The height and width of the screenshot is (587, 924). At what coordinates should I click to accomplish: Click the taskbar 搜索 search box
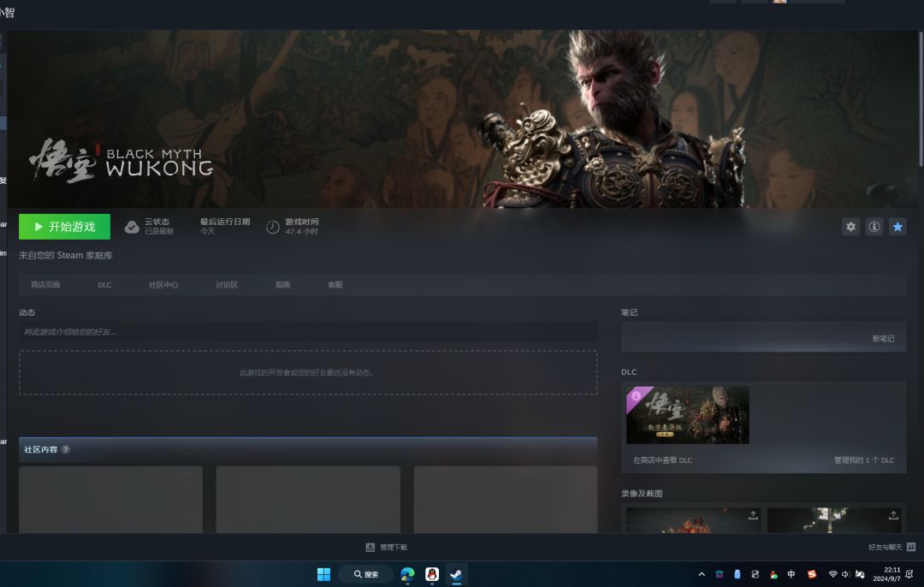[366, 574]
